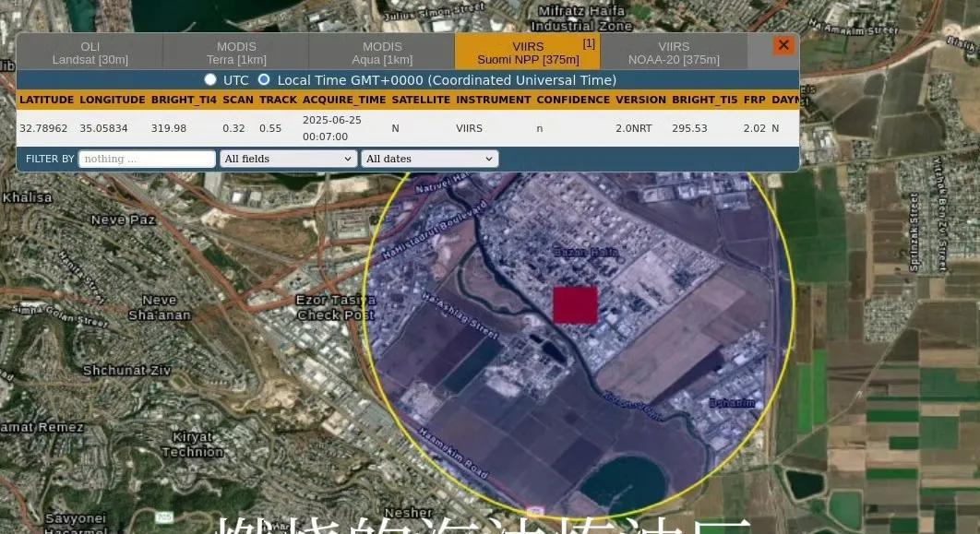
Task: Open the All fields dropdown
Action: tap(288, 159)
